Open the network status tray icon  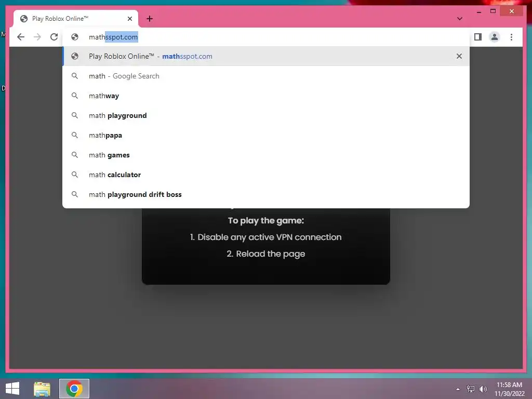pos(470,389)
